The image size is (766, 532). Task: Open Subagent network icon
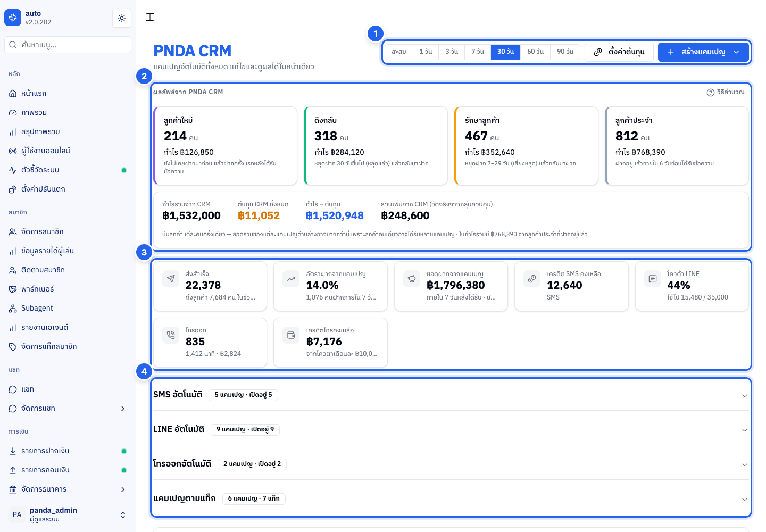13,309
